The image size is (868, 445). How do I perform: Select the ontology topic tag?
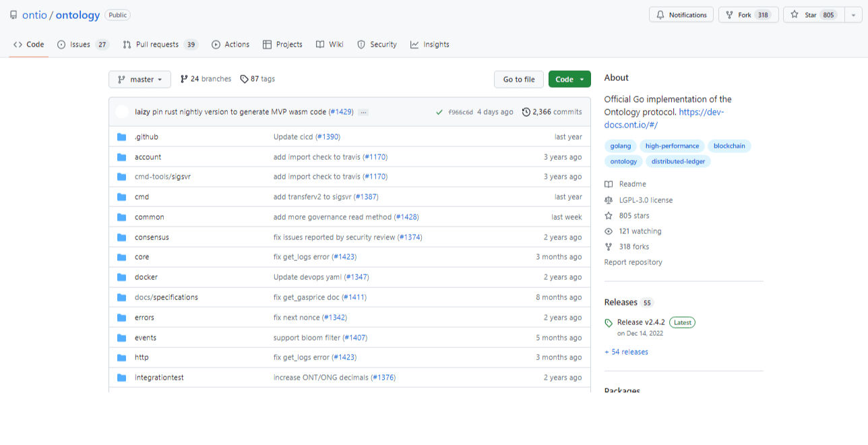click(x=623, y=162)
